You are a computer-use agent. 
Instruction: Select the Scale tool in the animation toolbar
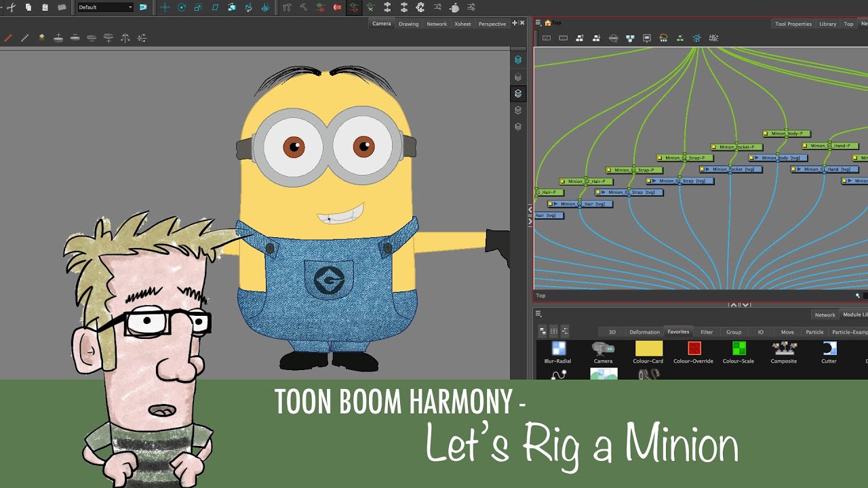click(198, 7)
